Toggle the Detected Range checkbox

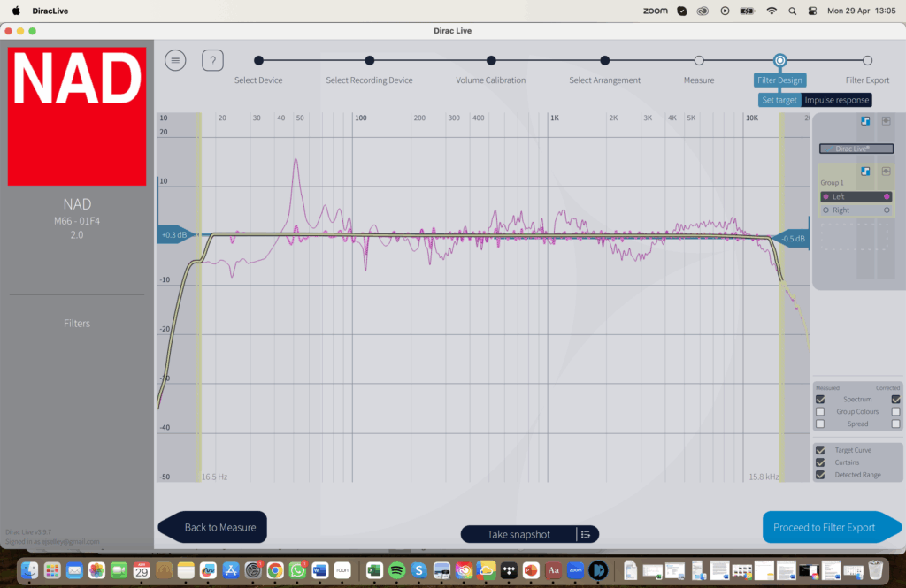click(x=820, y=475)
